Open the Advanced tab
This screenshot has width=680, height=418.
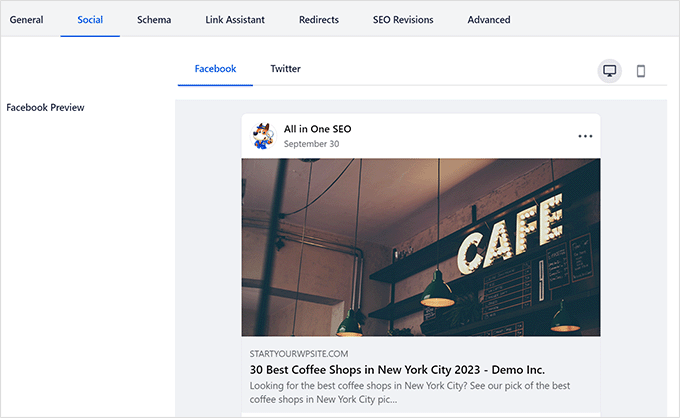[489, 20]
